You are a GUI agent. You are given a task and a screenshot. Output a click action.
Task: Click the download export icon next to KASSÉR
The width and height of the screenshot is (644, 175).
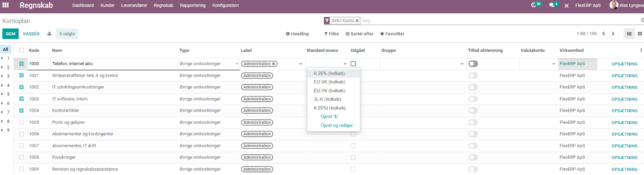49,34
